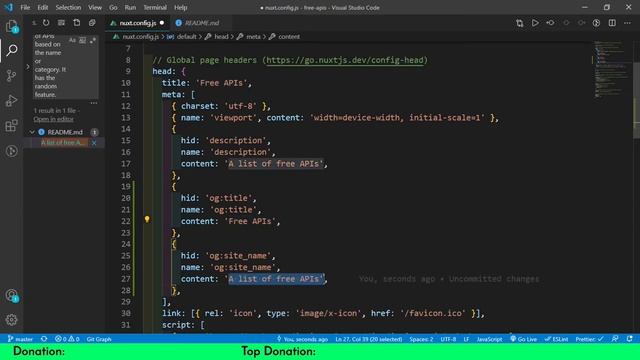Click the lightbulb code action on line 22
The height and width of the screenshot is (360, 640).
click(147, 220)
